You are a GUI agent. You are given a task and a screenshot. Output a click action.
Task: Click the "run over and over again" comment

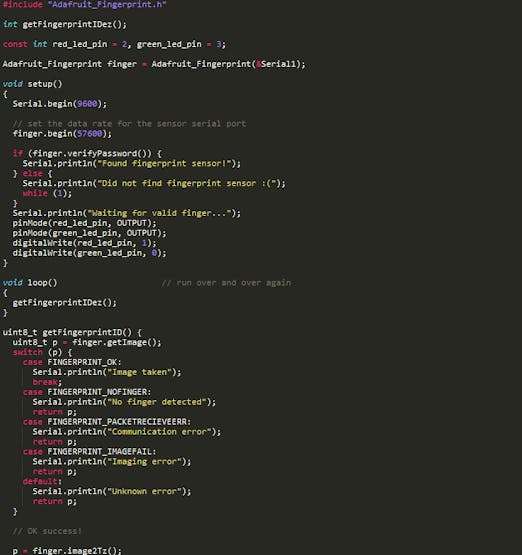(x=226, y=283)
